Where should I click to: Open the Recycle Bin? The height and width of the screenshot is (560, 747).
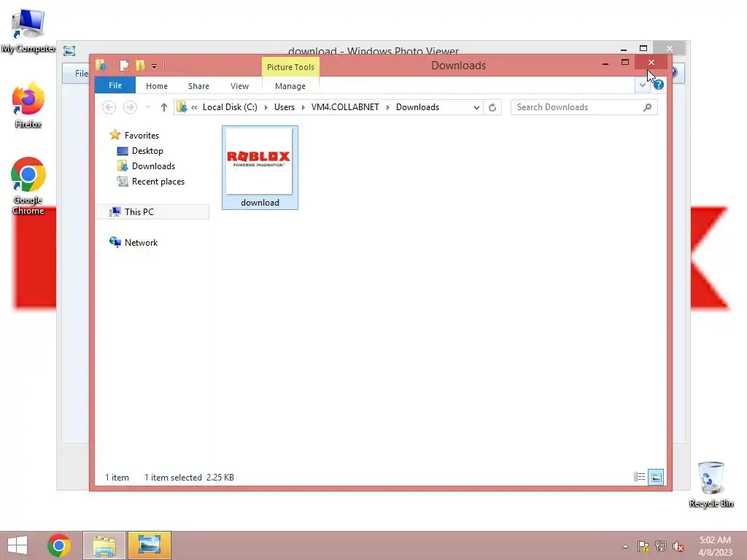(711, 484)
